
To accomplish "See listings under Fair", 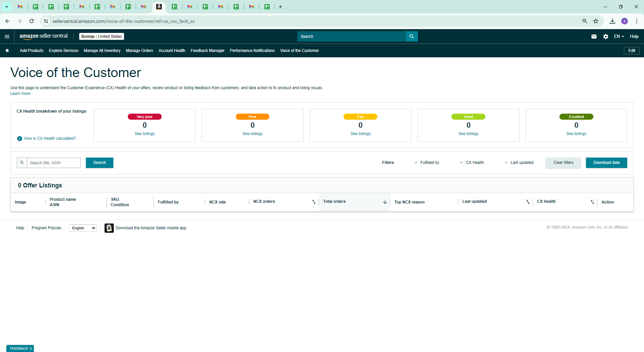I will coord(361,134).
